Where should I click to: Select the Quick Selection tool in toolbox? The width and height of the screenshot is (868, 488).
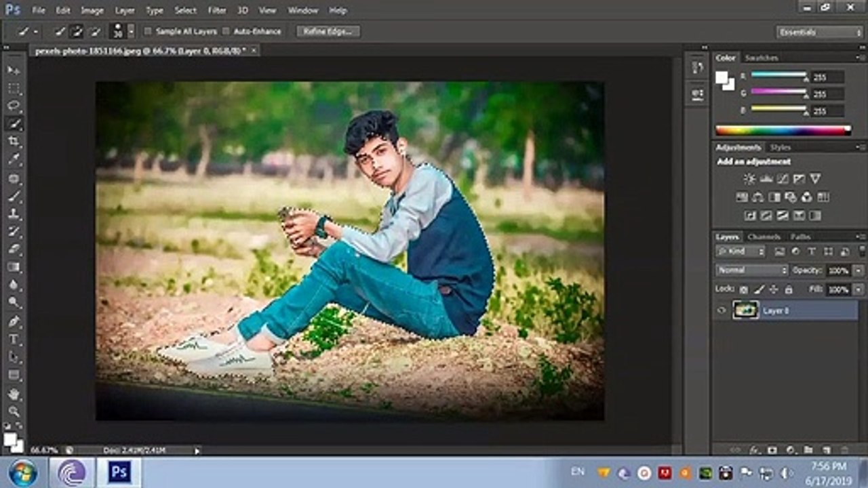14,123
